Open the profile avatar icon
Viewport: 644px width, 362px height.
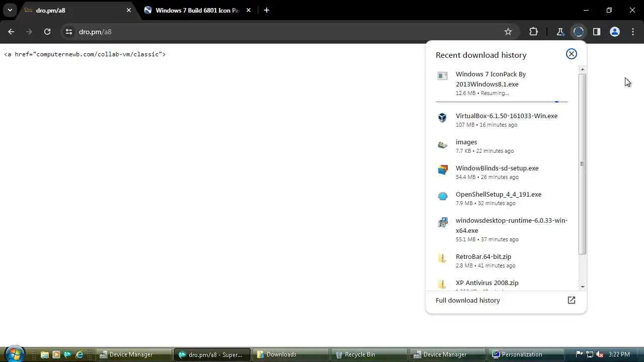(615, 32)
